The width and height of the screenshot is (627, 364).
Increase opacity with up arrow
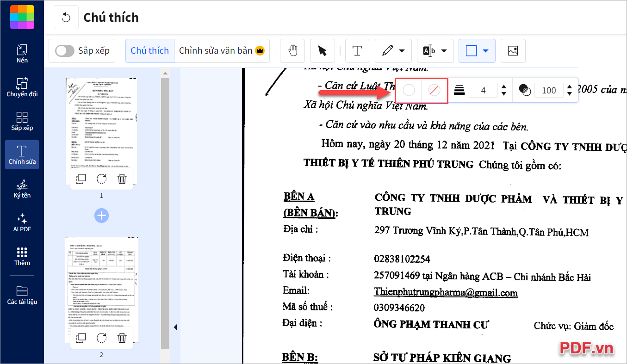570,86
